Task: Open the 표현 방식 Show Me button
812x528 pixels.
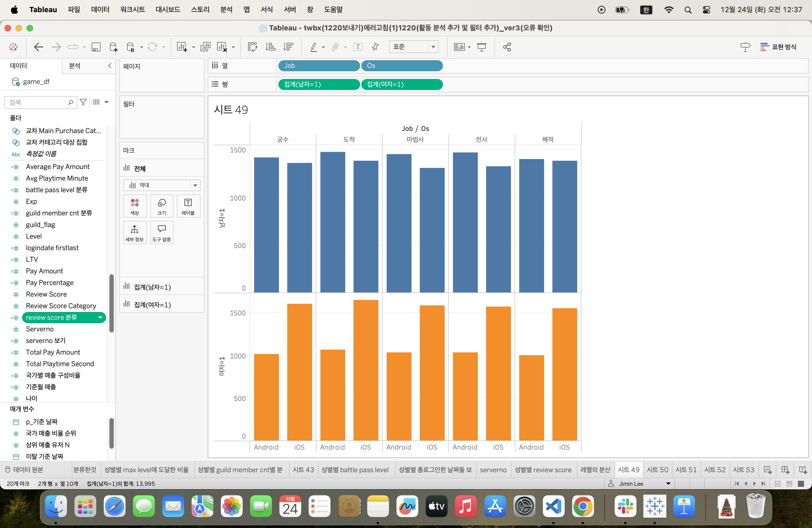Action: pos(779,47)
